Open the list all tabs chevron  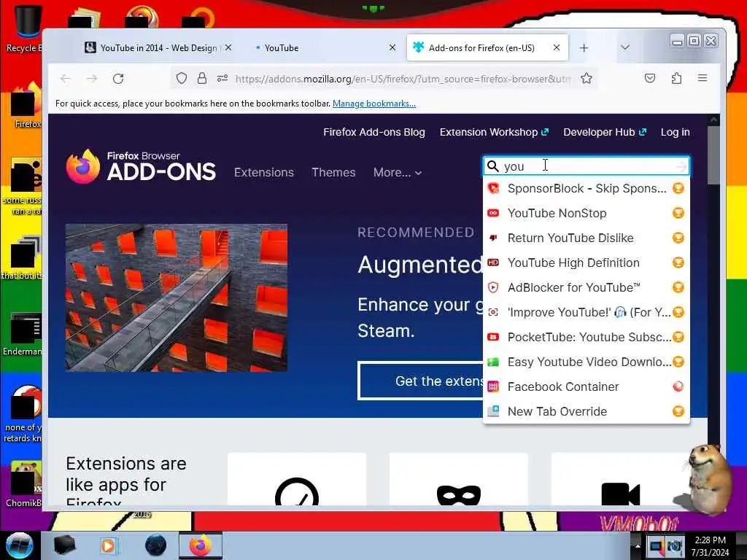(x=625, y=47)
